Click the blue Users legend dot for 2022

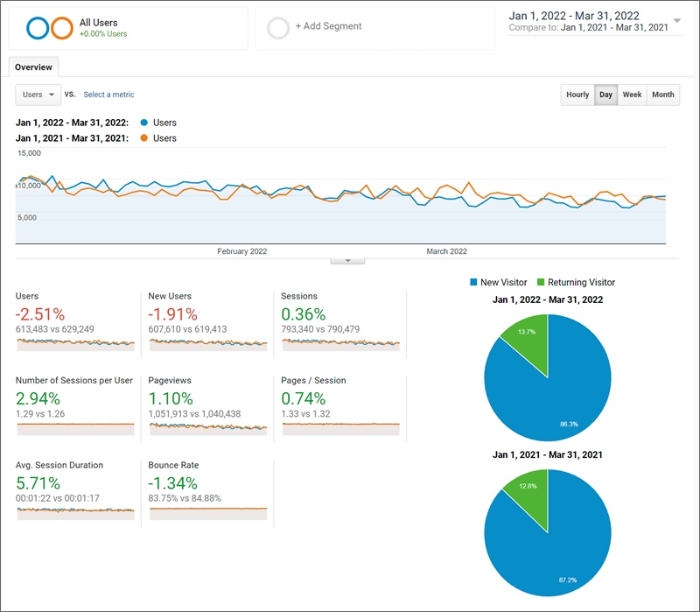pos(143,123)
